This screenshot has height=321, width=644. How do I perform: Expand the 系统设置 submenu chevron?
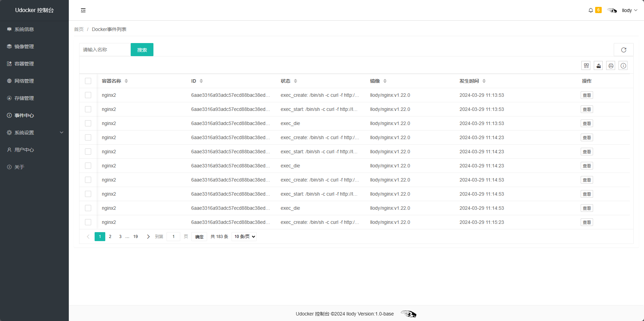62,133
